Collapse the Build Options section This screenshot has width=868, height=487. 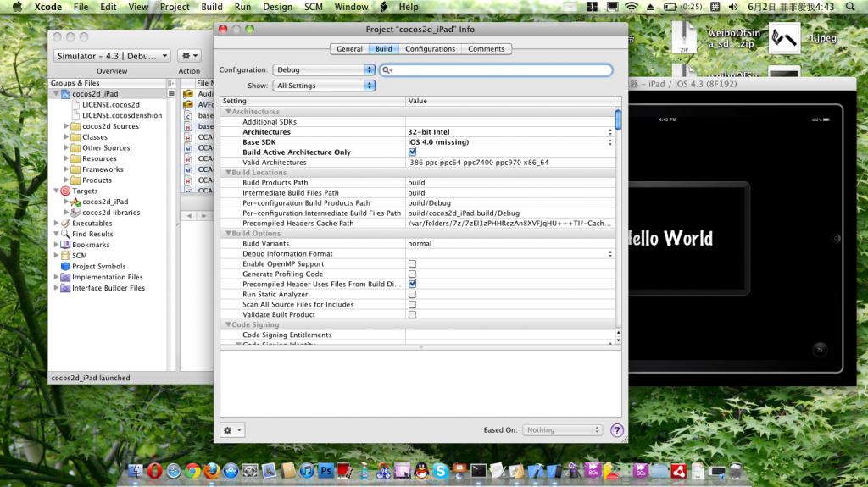pyautogui.click(x=228, y=234)
